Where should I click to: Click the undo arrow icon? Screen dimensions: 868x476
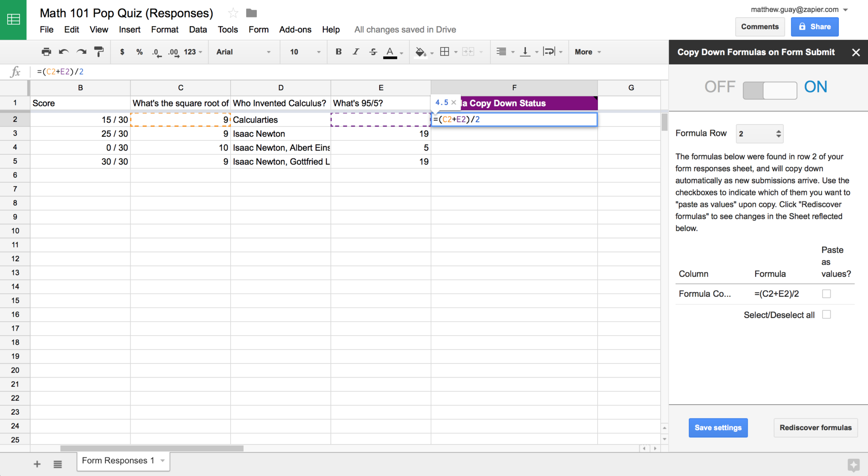(64, 52)
